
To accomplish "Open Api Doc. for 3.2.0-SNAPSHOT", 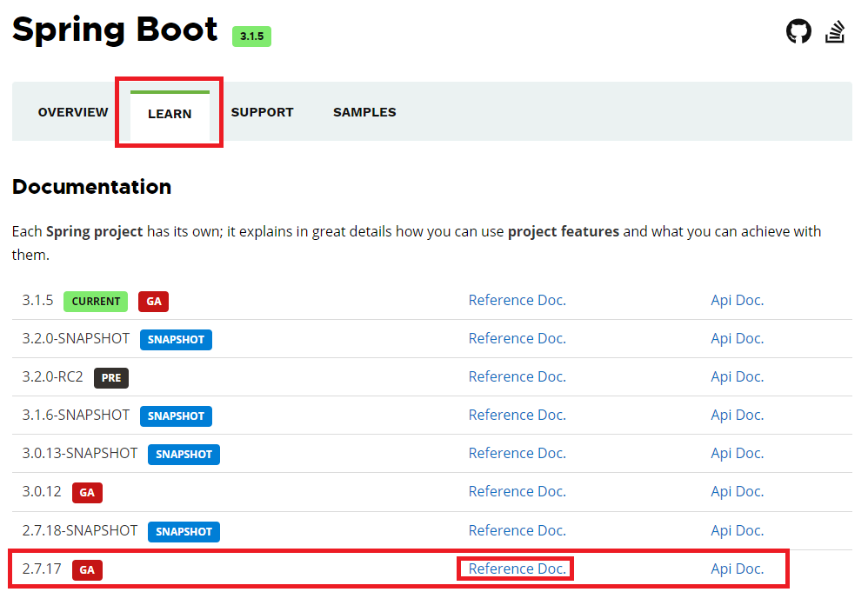I will [x=737, y=338].
